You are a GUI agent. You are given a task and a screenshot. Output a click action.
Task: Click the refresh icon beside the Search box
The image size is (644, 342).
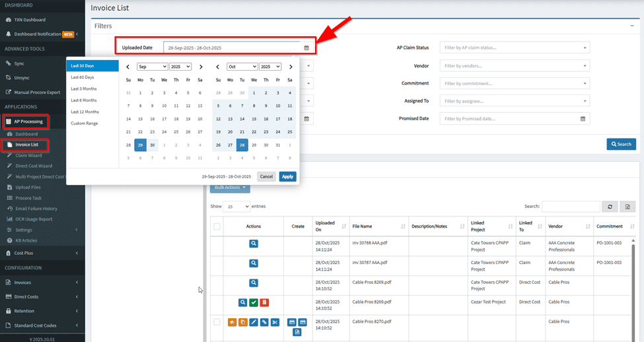610,207
